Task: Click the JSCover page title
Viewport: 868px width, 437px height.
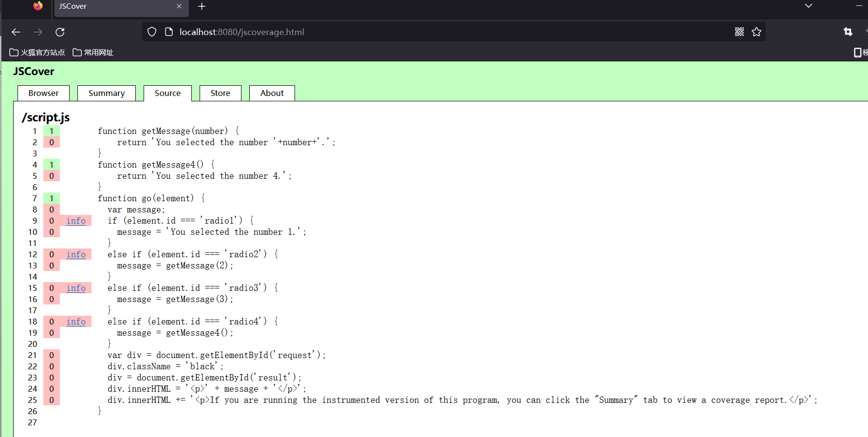Action: coord(34,72)
